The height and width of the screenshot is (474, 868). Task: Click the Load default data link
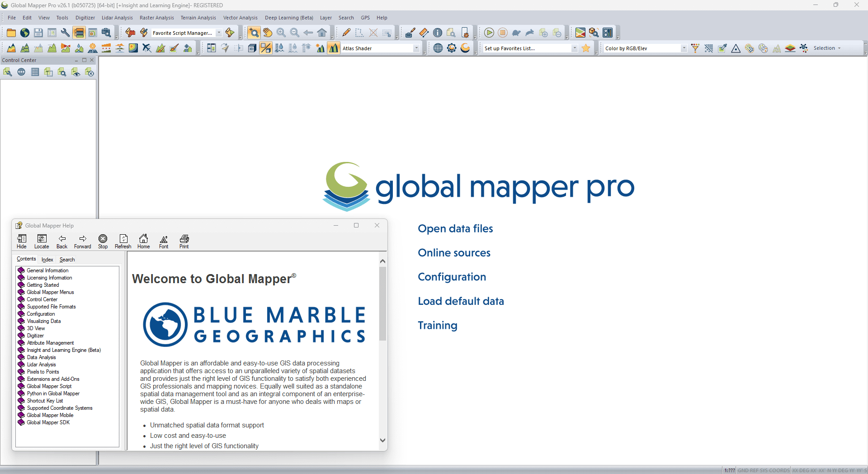[461, 301]
